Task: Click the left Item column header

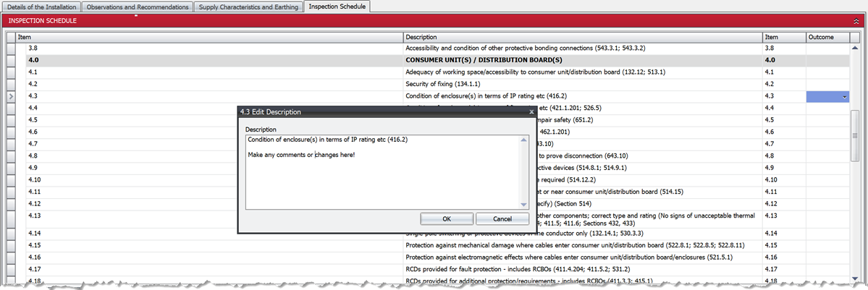Action: click(x=209, y=37)
